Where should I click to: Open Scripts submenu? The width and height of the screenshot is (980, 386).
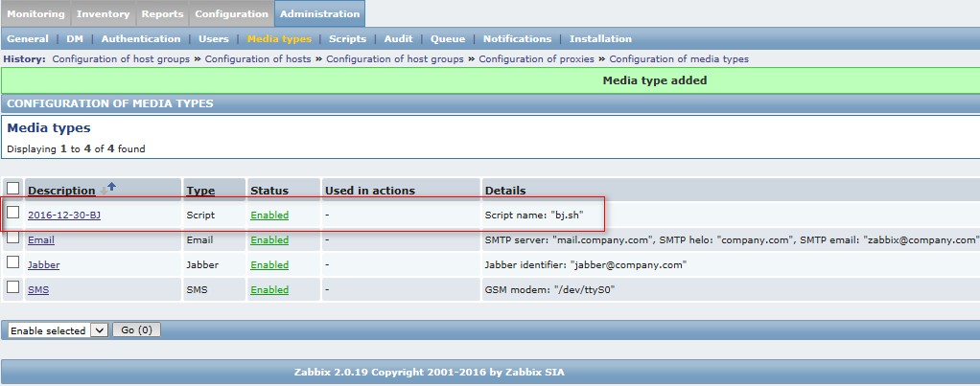[x=347, y=38]
